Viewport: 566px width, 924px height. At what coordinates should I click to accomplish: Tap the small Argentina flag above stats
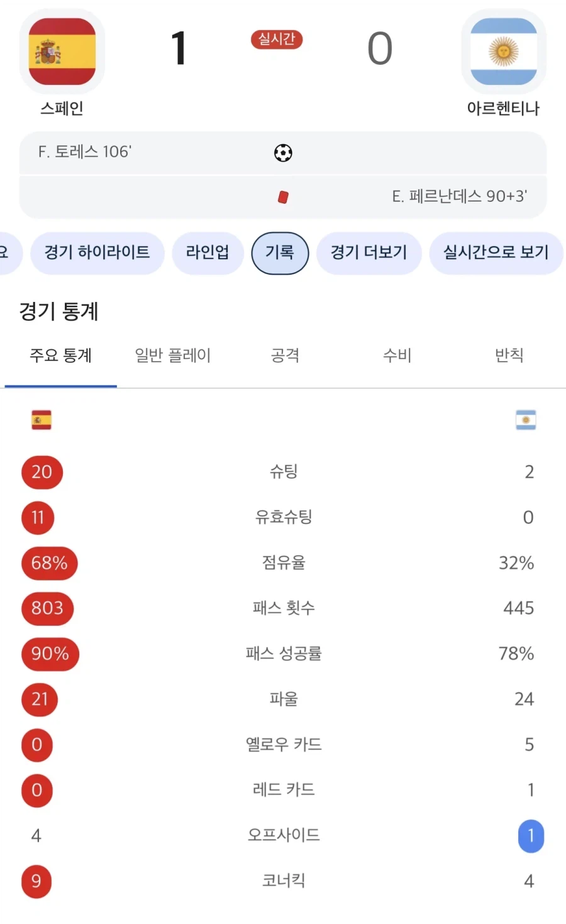tap(526, 420)
